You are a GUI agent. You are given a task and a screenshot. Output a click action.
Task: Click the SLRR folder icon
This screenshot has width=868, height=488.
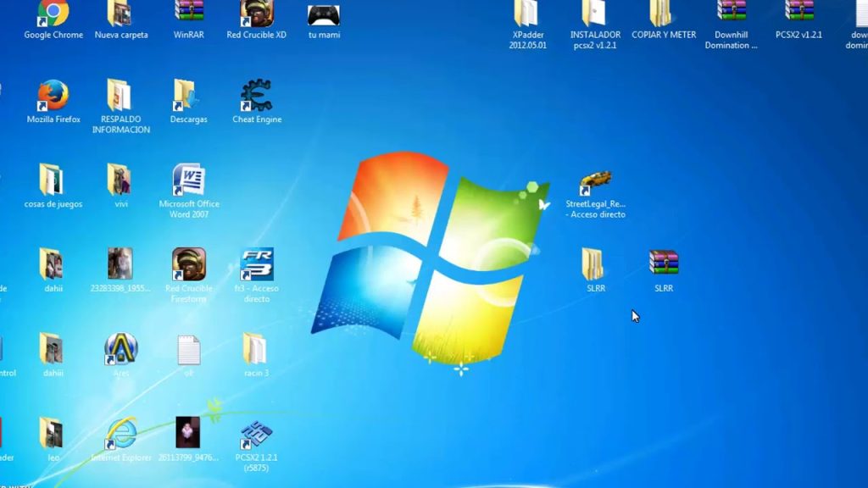[593, 263]
